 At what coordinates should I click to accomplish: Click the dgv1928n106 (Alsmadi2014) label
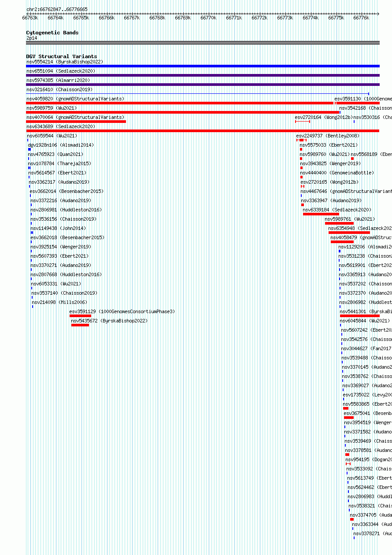tap(61, 145)
